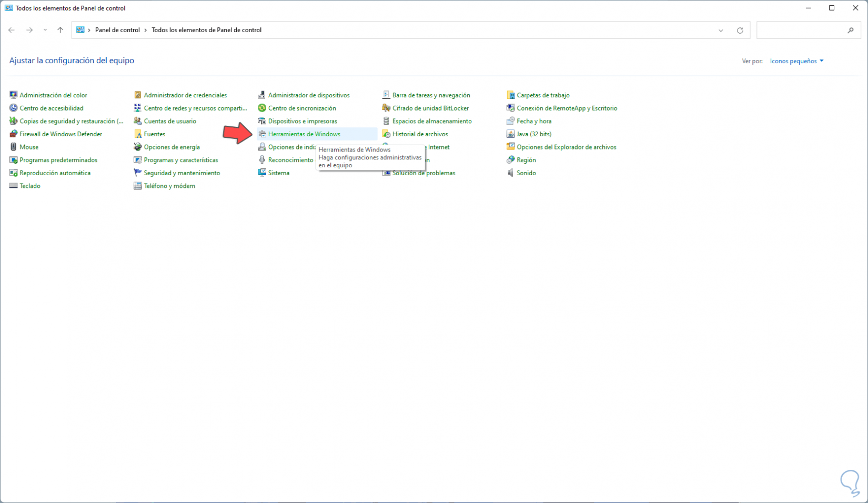The image size is (868, 503).
Task: Open Copias de seguridad y restauración link
Action: click(x=72, y=121)
